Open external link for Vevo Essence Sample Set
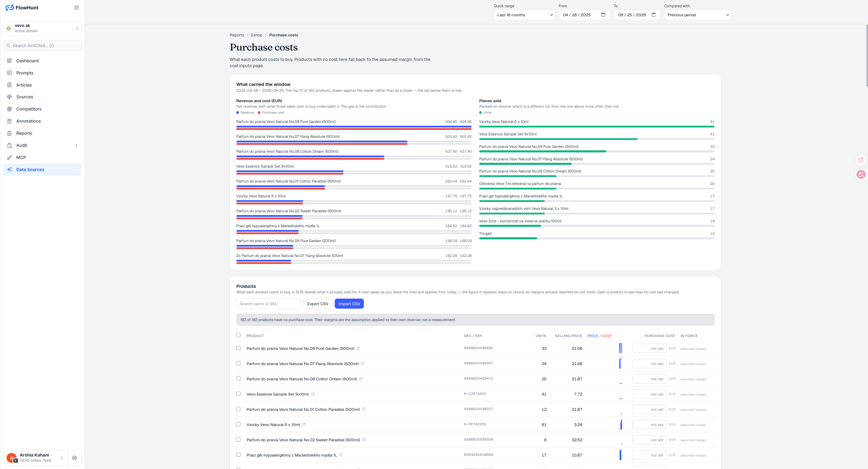The width and height of the screenshot is (868, 469). pyautogui.click(x=313, y=394)
